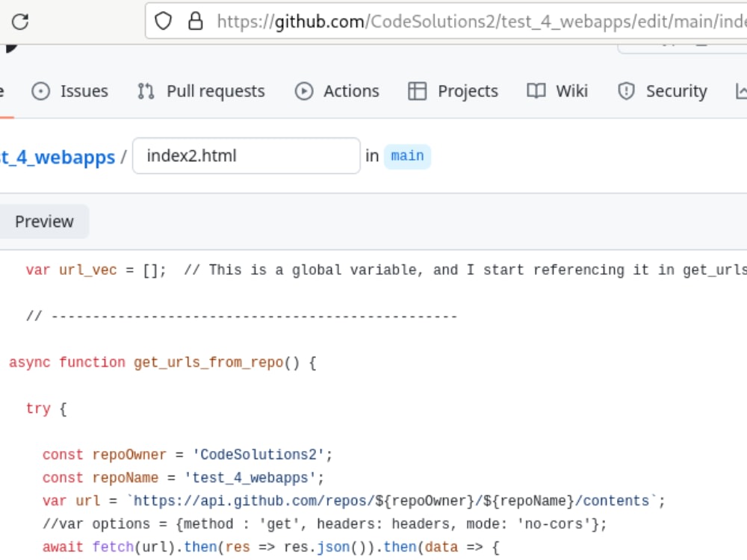The width and height of the screenshot is (747, 560).
Task: Click the Projects table icon
Action: (x=417, y=90)
